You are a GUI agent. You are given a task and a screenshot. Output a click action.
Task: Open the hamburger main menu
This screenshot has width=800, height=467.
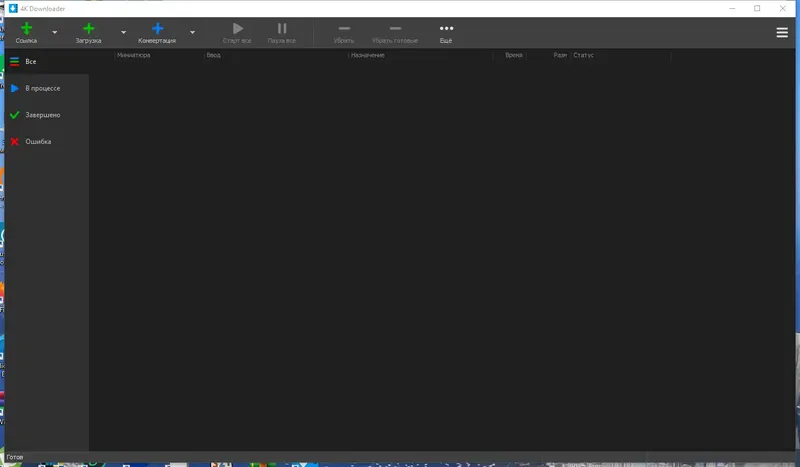point(782,33)
